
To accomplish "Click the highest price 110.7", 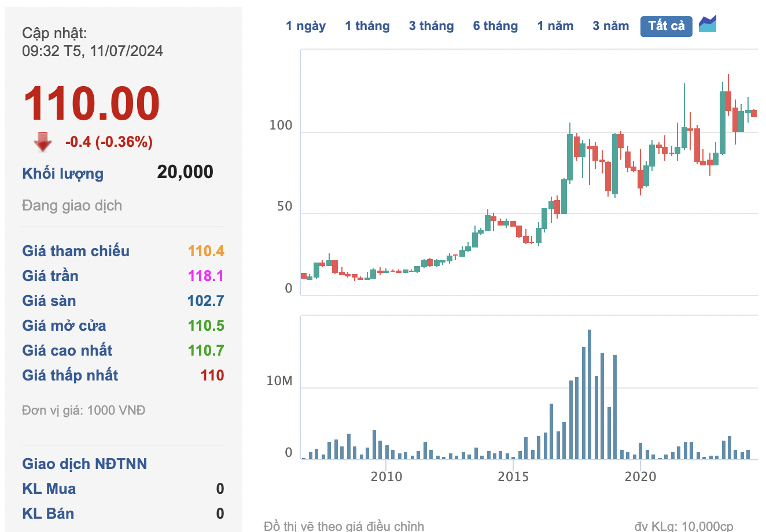I will [x=206, y=350].
